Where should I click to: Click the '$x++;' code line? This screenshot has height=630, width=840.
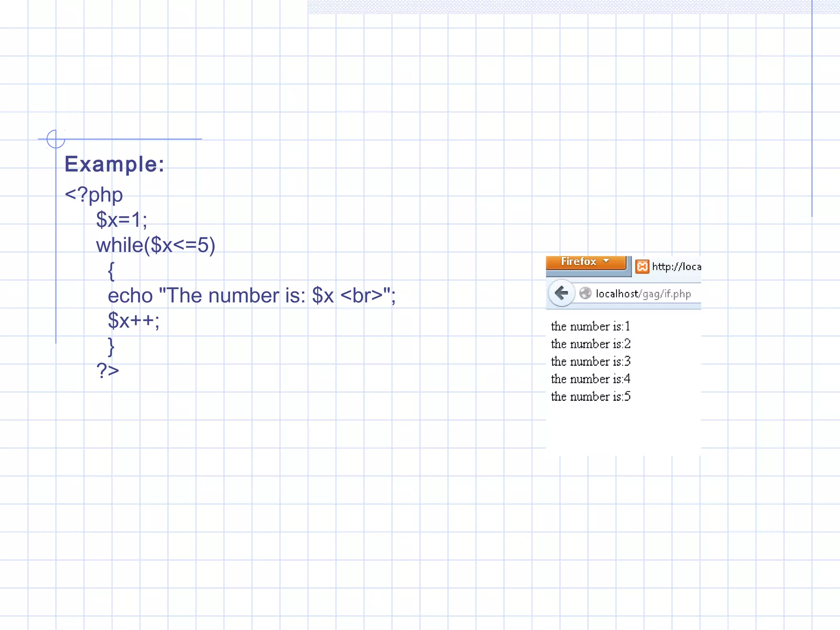click(133, 320)
